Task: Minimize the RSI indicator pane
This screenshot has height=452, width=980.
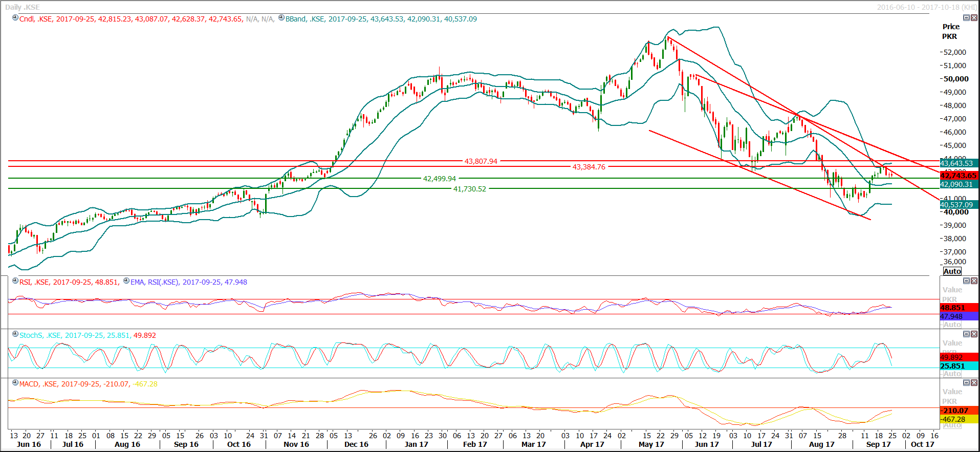Action: click(966, 281)
